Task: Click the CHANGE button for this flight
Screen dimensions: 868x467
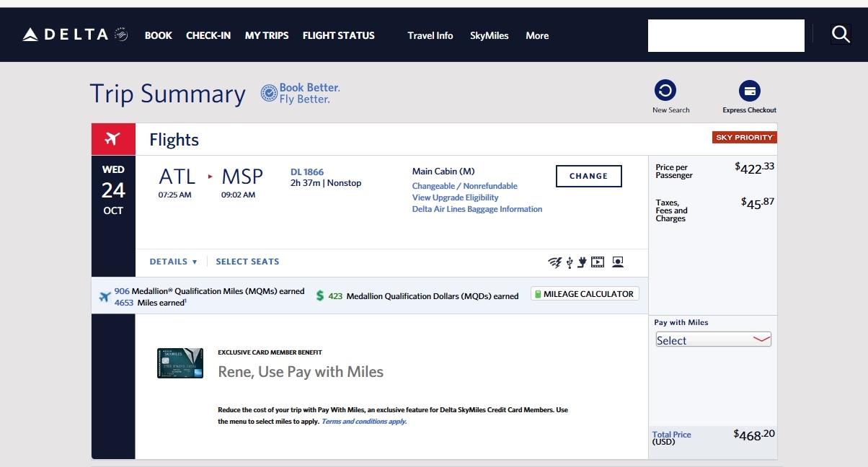Action: [x=588, y=176]
